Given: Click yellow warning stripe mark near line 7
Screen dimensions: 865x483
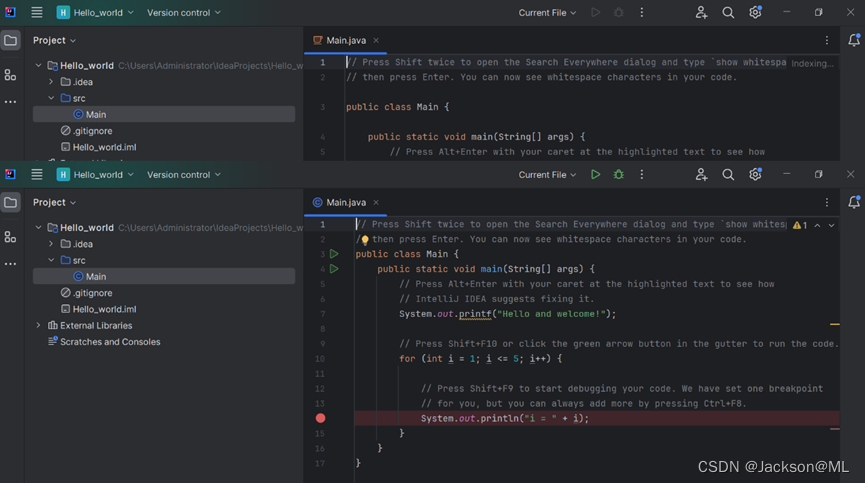Looking at the screenshot, I should tap(834, 324).
